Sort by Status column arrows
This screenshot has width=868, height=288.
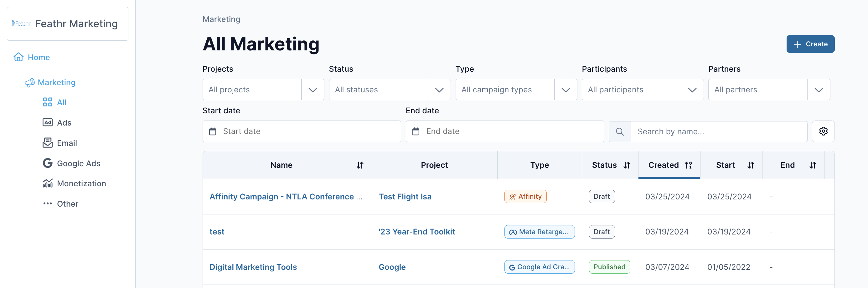[x=627, y=165]
